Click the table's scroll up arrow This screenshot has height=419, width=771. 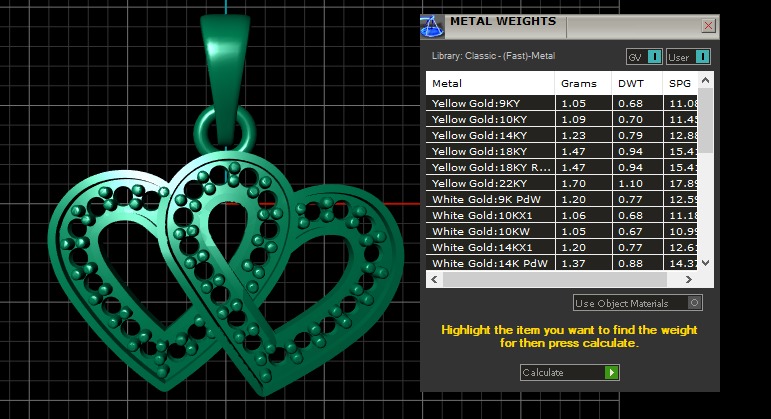706,80
